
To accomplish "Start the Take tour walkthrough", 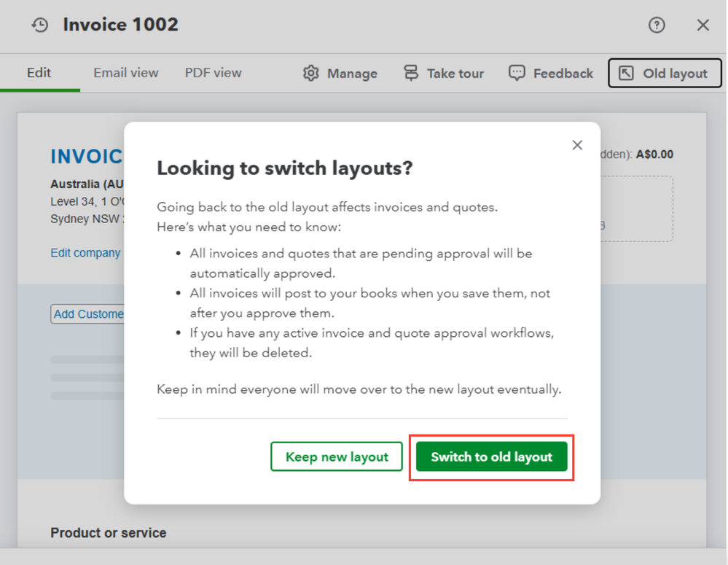I will point(444,74).
